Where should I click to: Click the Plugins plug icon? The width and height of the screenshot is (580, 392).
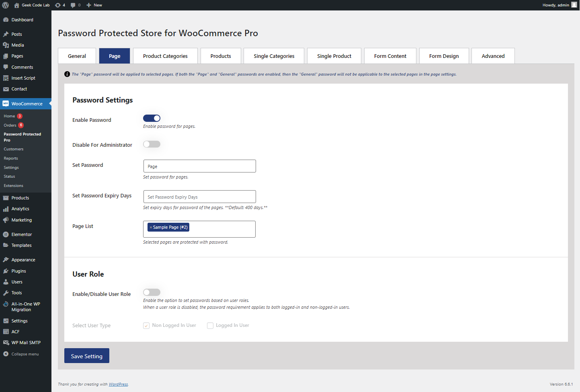click(6, 271)
